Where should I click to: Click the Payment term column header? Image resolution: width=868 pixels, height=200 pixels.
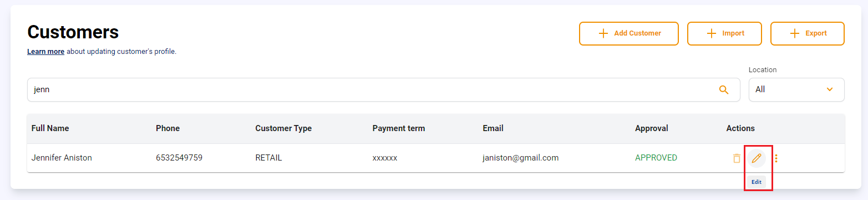pyautogui.click(x=399, y=128)
